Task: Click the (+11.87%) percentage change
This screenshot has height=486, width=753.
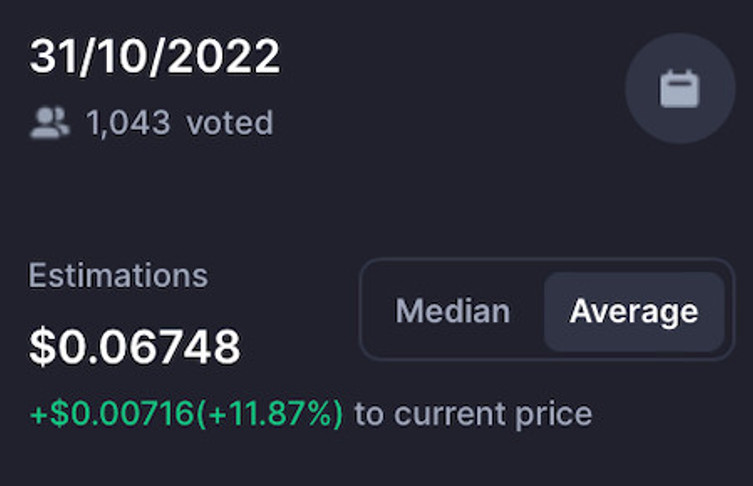Action: pyautogui.click(x=269, y=413)
